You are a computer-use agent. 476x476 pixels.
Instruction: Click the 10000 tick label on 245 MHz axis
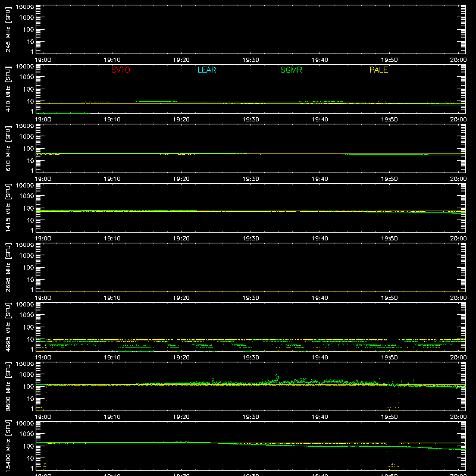(25, 7)
